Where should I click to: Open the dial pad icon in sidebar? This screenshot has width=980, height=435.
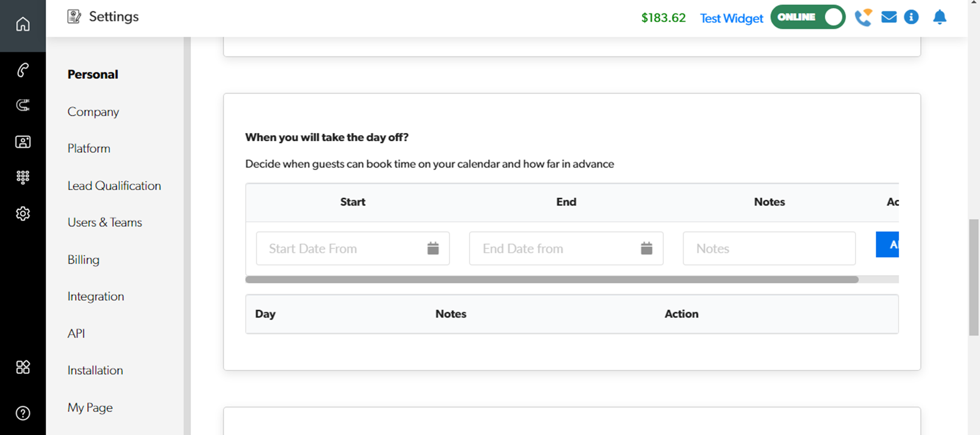pos(23,177)
